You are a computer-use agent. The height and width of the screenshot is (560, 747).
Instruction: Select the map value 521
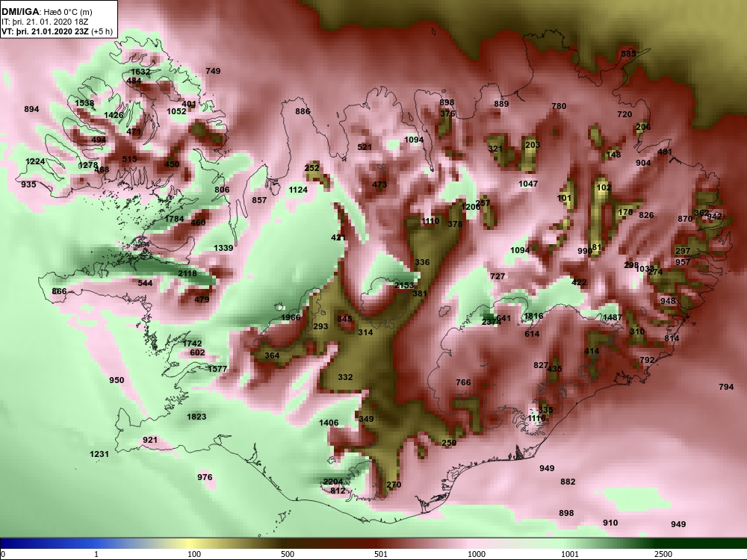point(365,147)
